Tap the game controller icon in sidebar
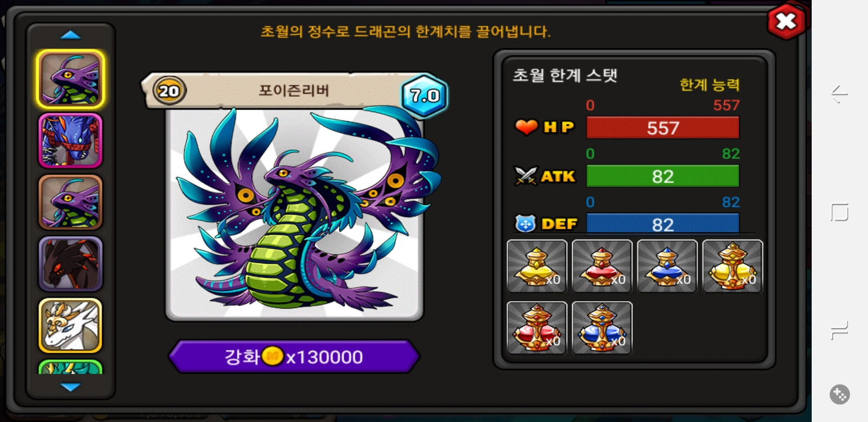This screenshot has height=422, width=868. pyautogui.click(x=840, y=394)
